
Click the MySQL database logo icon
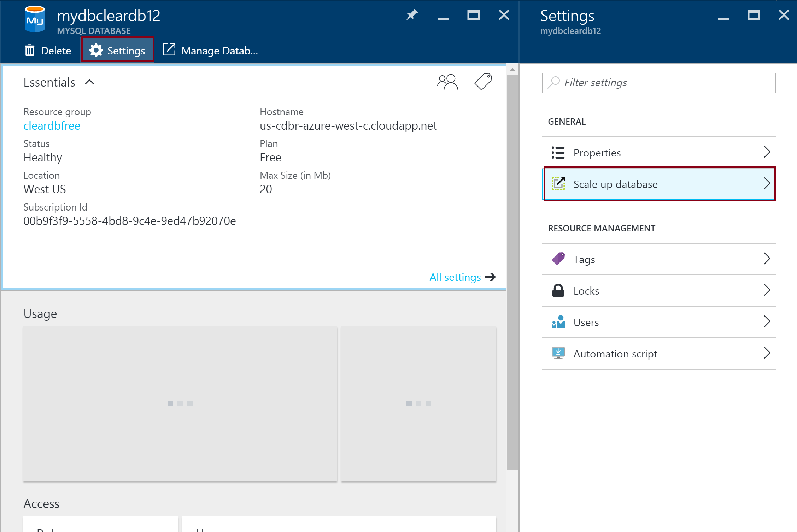pyautogui.click(x=35, y=19)
